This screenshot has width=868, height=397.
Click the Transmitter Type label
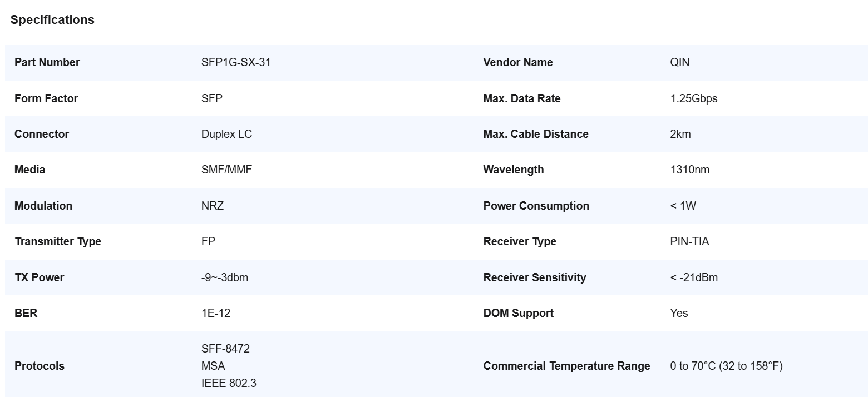click(58, 241)
